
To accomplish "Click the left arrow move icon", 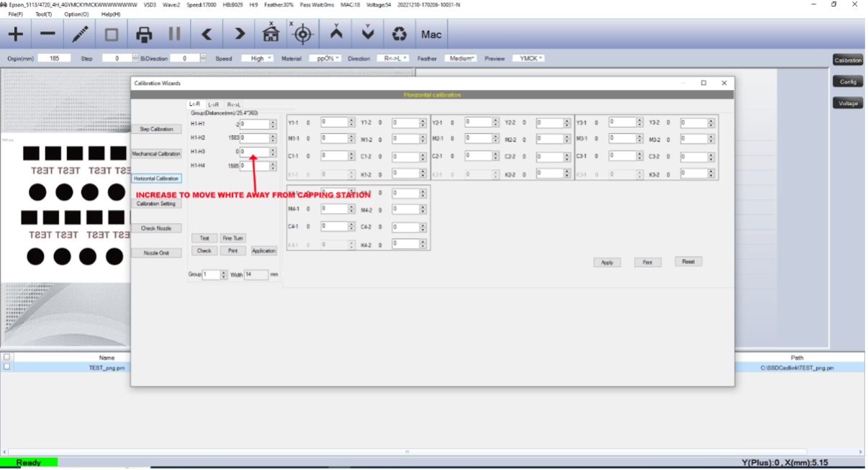I will tap(207, 34).
